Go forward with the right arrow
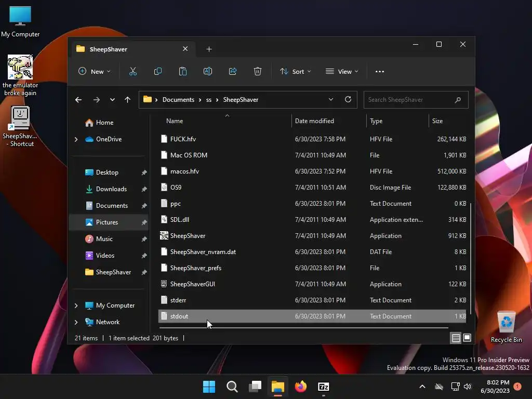The width and height of the screenshot is (532, 399). 96,100
